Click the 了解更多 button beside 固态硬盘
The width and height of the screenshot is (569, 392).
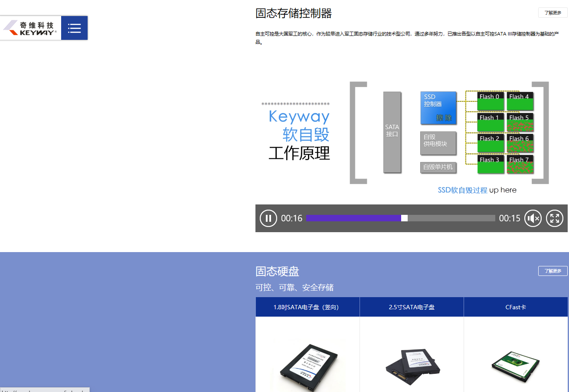tap(553, 271)
